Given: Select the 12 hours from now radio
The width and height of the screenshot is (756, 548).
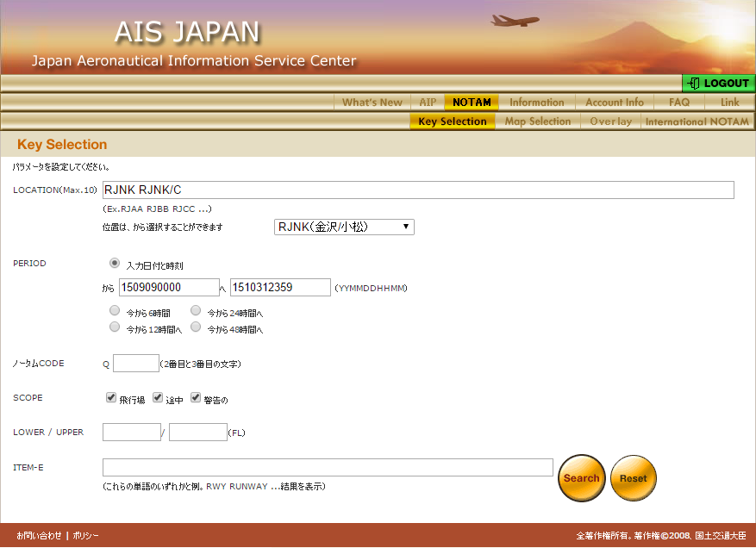Looking at the screenshot, I should [x=115, y=327].
